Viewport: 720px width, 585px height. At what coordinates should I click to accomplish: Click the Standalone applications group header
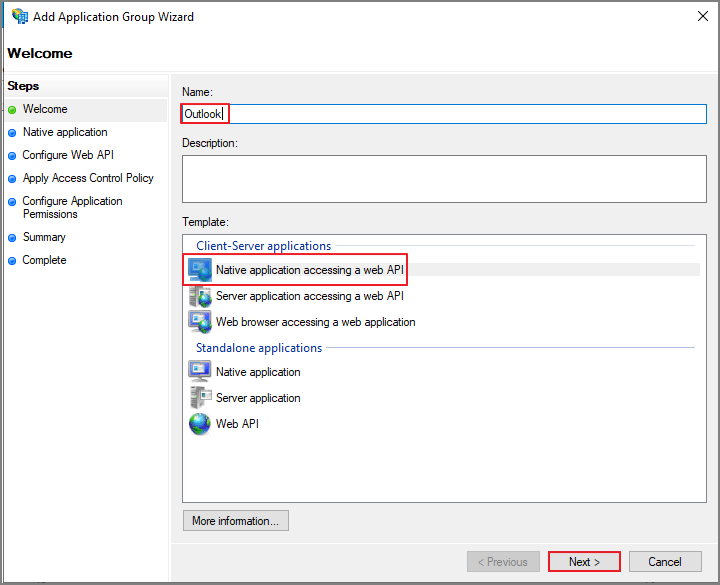[x=259, y=348]
